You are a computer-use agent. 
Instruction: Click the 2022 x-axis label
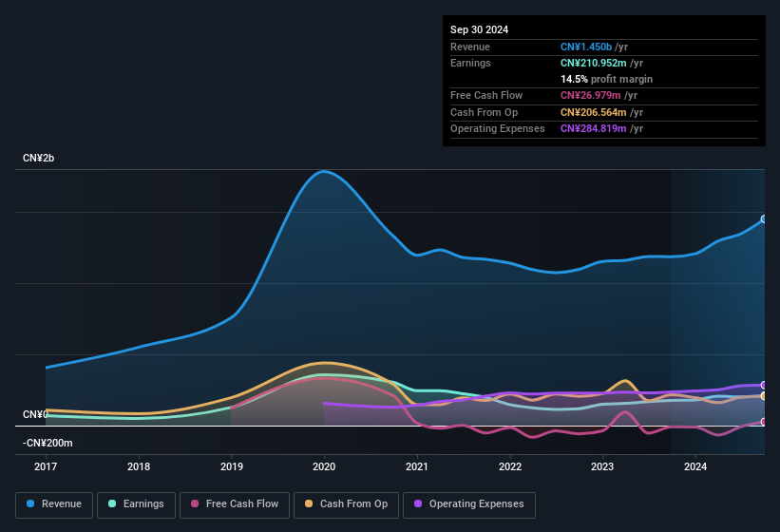click(510, 466)
